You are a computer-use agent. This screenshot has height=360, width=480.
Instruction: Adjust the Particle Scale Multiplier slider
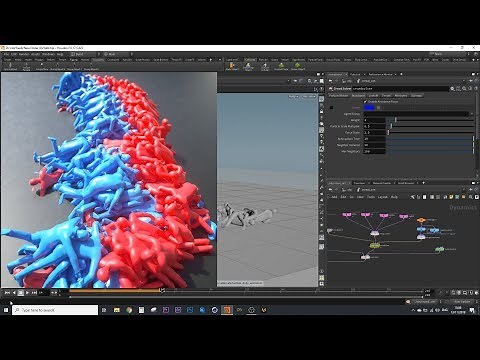tap(391, 126)
